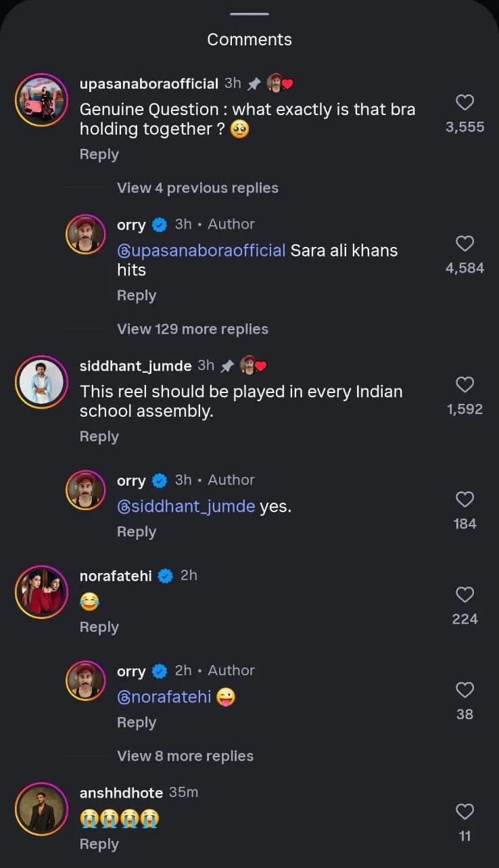Like orry's reply to norafatehi

[x=465, y=690]
